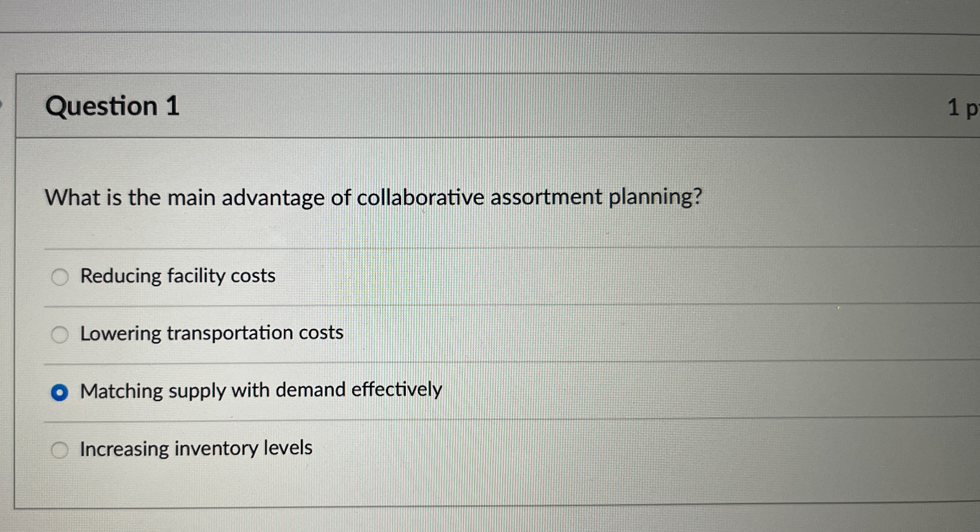Click the word "effectively" in the third answer
Screen dimensions: 980x532
[x=396, y=390]
